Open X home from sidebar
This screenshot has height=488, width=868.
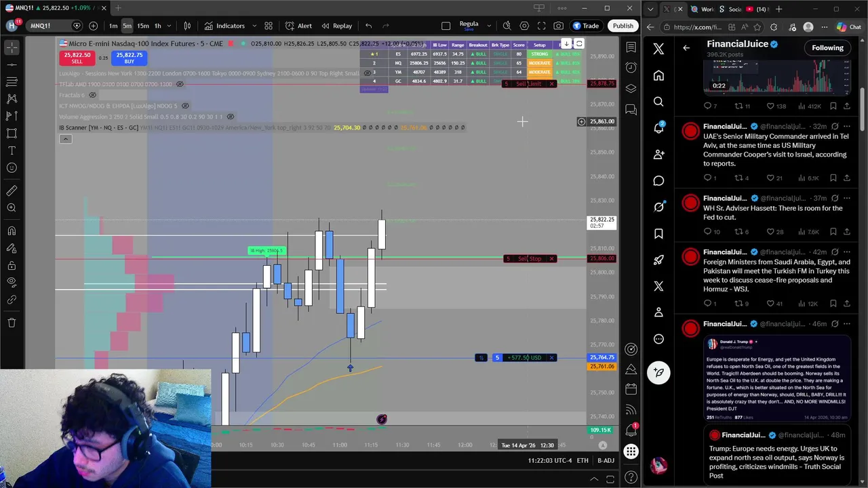tap(658, 75)
